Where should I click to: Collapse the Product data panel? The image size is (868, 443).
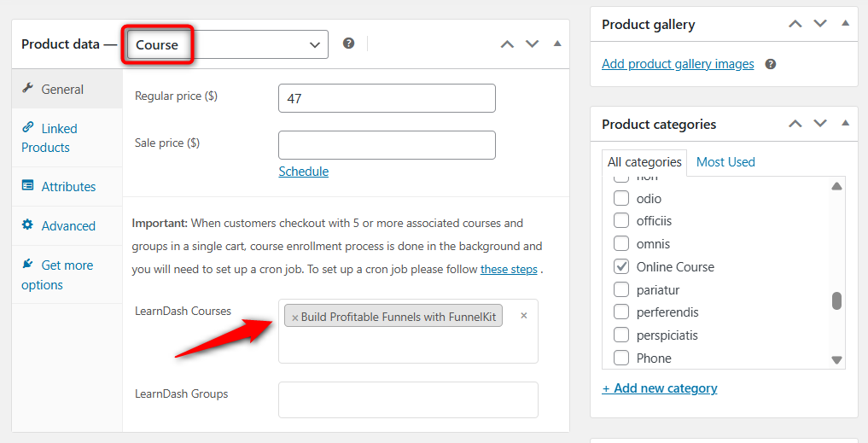pyautogui.click(x=557, y=44)
